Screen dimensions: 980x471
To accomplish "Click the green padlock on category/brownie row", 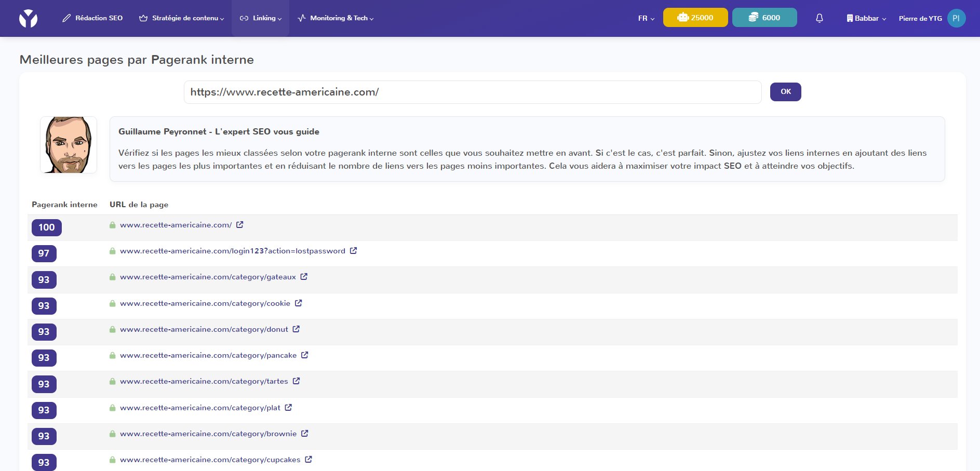I will 112,434.
